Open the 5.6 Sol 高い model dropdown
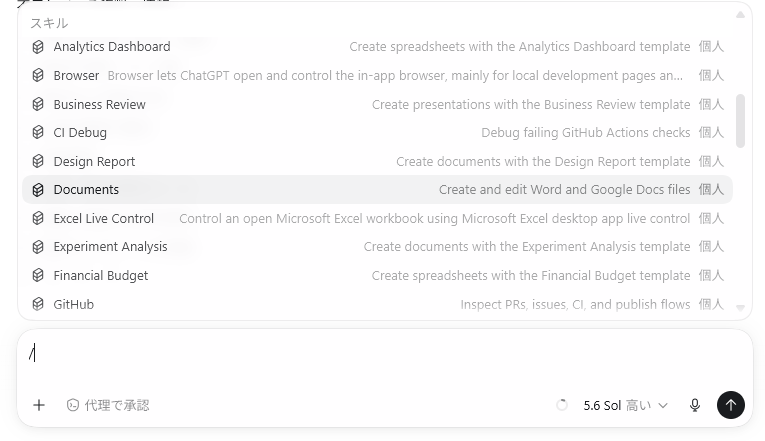This screenshot has width=765, height=441. tap(625, 405)
